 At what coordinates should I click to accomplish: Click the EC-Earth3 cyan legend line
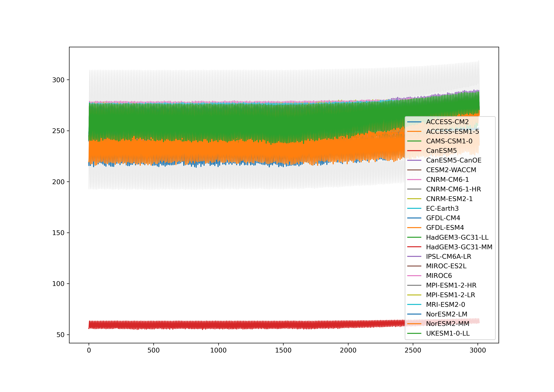(x=414, y=208)
